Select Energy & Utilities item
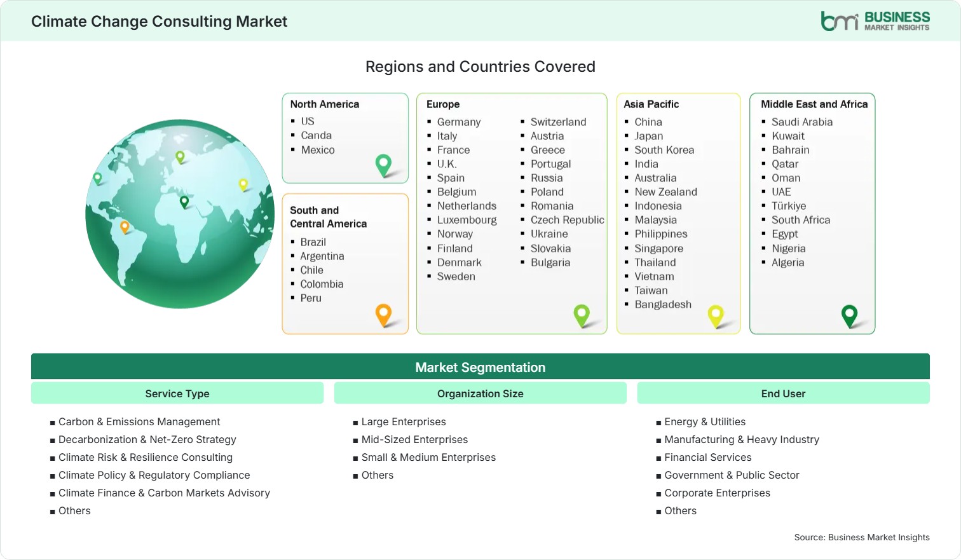The width and height of the screenshot is (961, 560). 705,421
